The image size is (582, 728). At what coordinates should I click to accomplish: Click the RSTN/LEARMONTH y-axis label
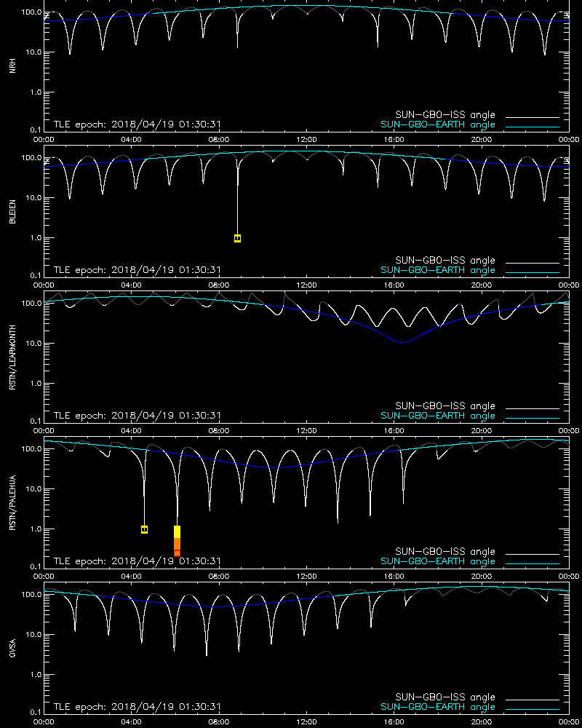click(x=12, y=357)
